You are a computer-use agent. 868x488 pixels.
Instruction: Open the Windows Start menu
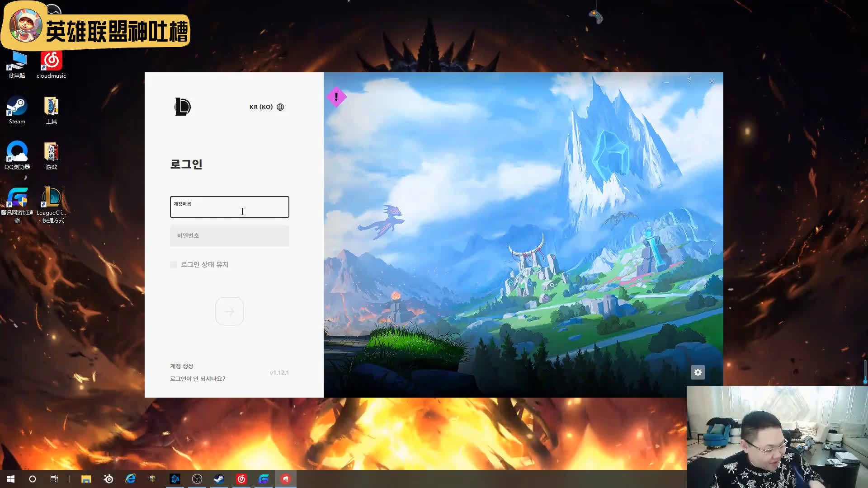(11, 479)
